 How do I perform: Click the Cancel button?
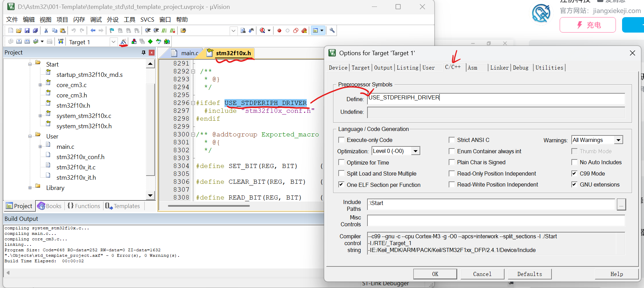(482, 274)
